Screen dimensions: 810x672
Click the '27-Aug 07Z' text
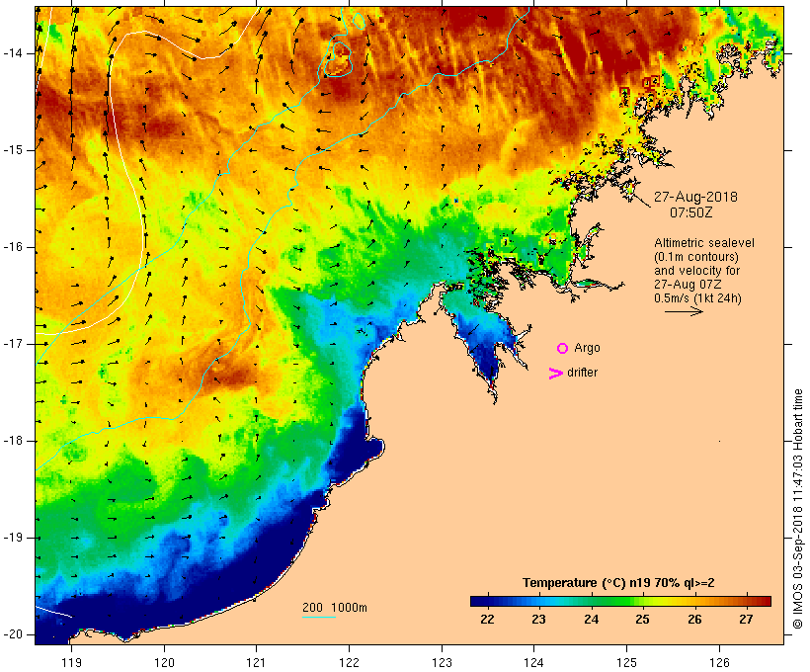(x=688, y=285)
